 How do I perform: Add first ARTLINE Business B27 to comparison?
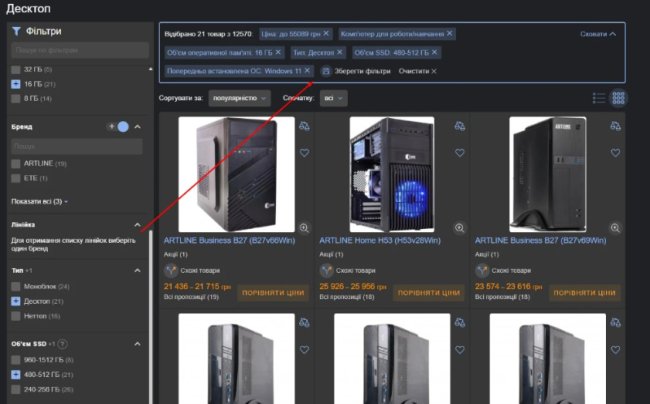click(x=304, y=127)
